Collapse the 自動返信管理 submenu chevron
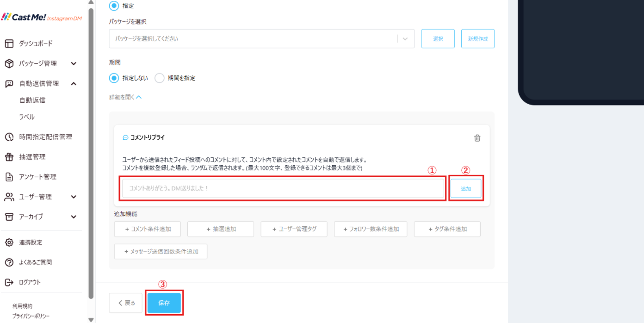The height and width of the screenshot is (323, 644). coord(74,84)
